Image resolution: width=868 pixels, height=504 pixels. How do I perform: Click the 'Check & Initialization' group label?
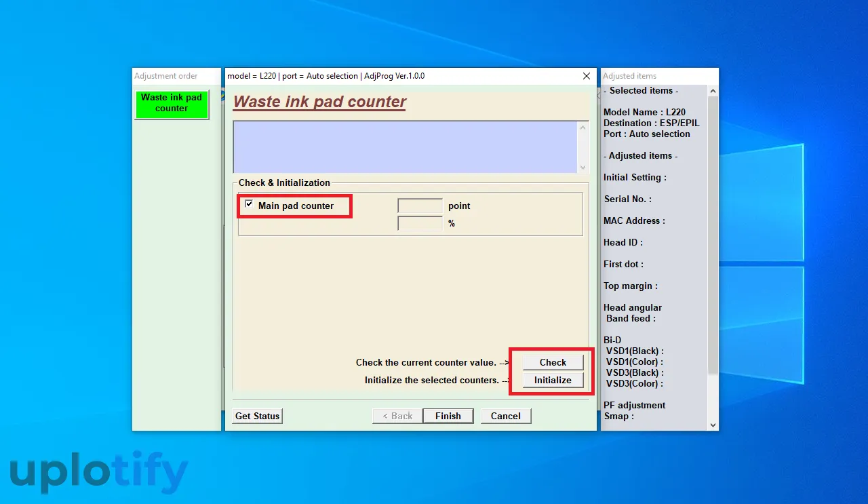(284, 182)
